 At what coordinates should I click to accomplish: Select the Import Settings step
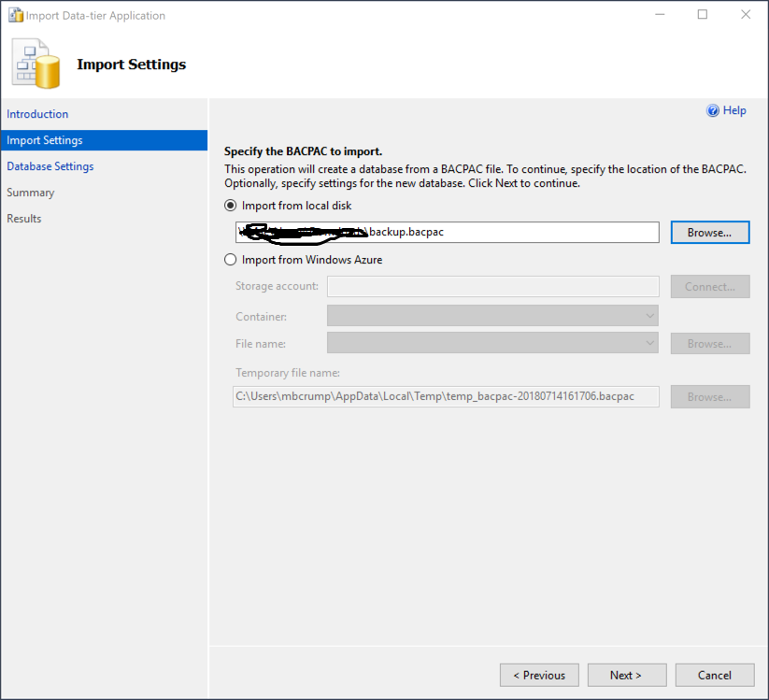tap(45, 140)
